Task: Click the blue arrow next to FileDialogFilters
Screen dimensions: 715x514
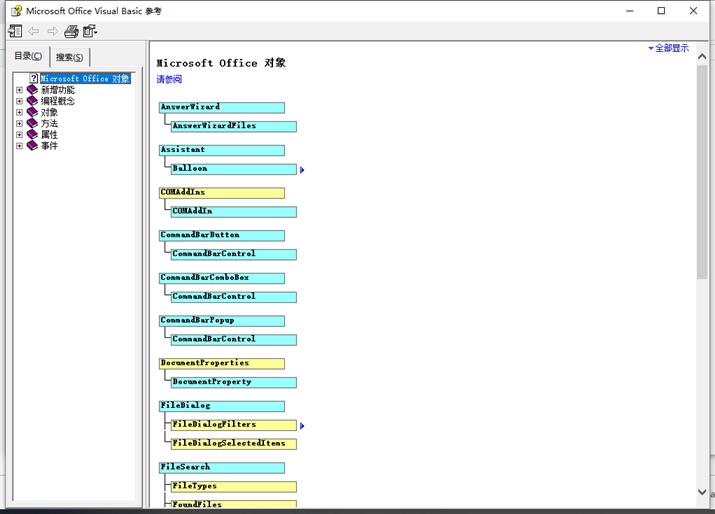Action: [x=302, y=426]
